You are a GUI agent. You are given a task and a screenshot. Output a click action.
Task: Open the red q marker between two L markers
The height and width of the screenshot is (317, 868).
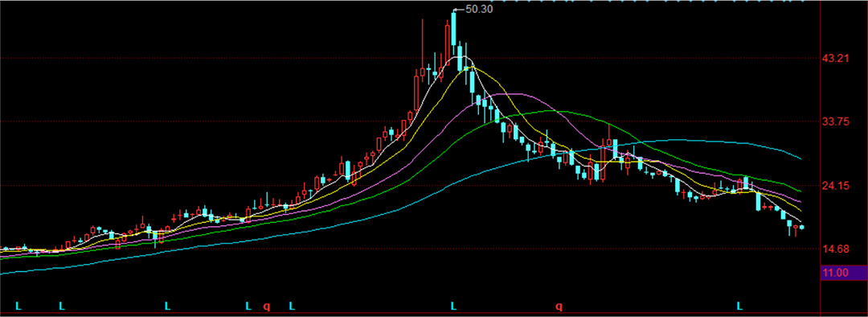(266, 306)
